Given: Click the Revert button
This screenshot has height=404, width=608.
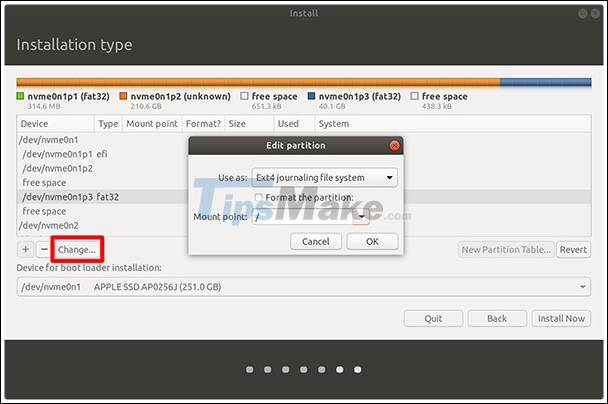Looking at the screenshot, I should pyautogui.click(x=573, y=250).
